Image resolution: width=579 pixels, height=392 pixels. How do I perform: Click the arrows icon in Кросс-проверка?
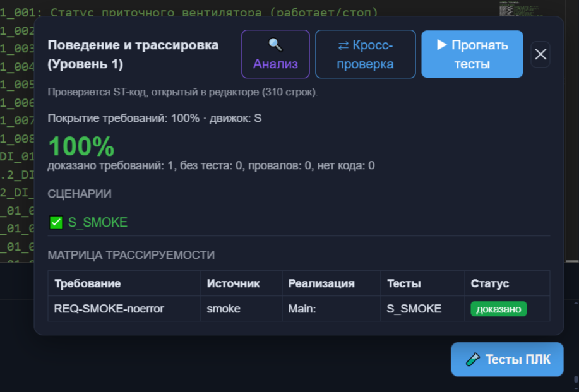pos(343,45)
